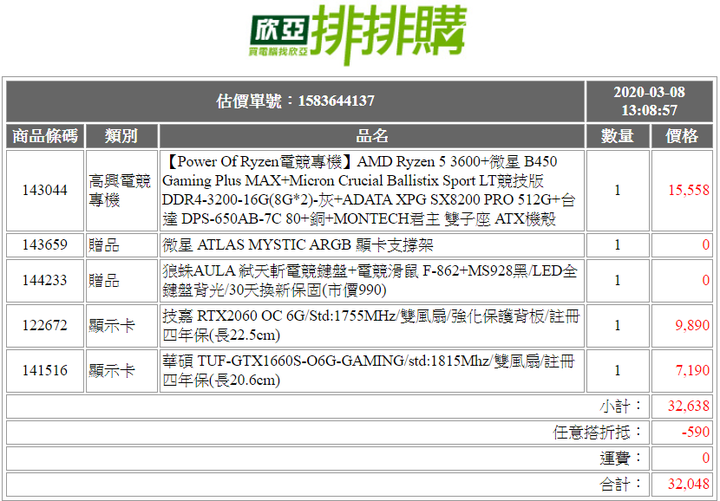This screenshot has height=501, width=720.
Task: Select discount value -590
Action: 696,432
